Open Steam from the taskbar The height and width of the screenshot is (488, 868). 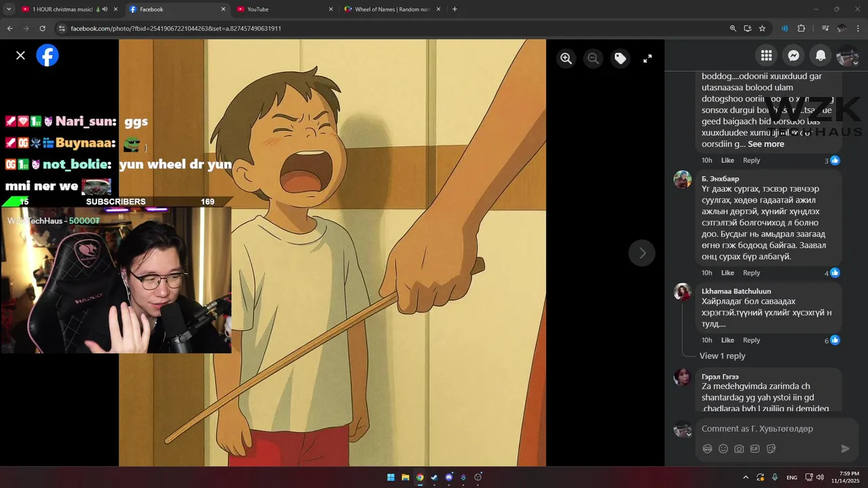click(x=434, y=477)
